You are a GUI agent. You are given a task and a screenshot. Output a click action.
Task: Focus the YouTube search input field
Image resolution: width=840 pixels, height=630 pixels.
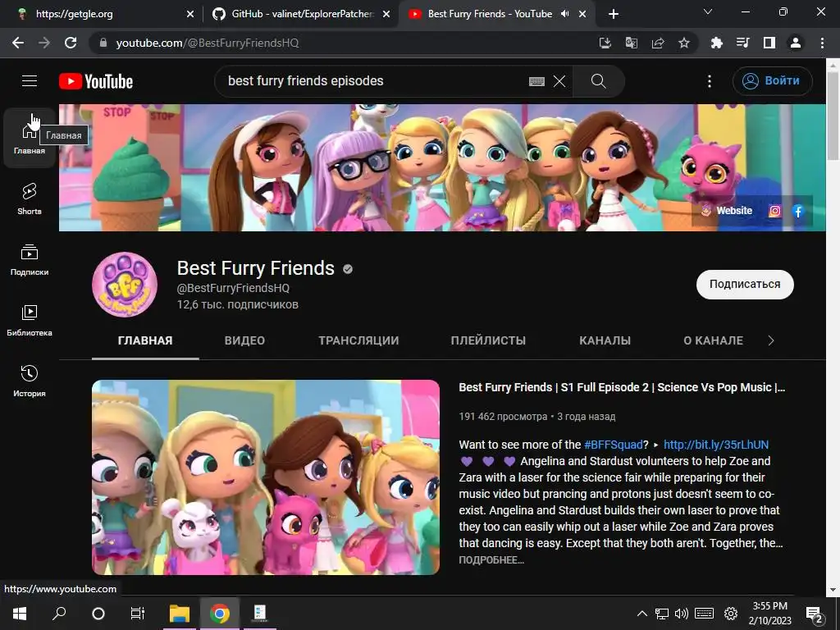tap(375, 81)
